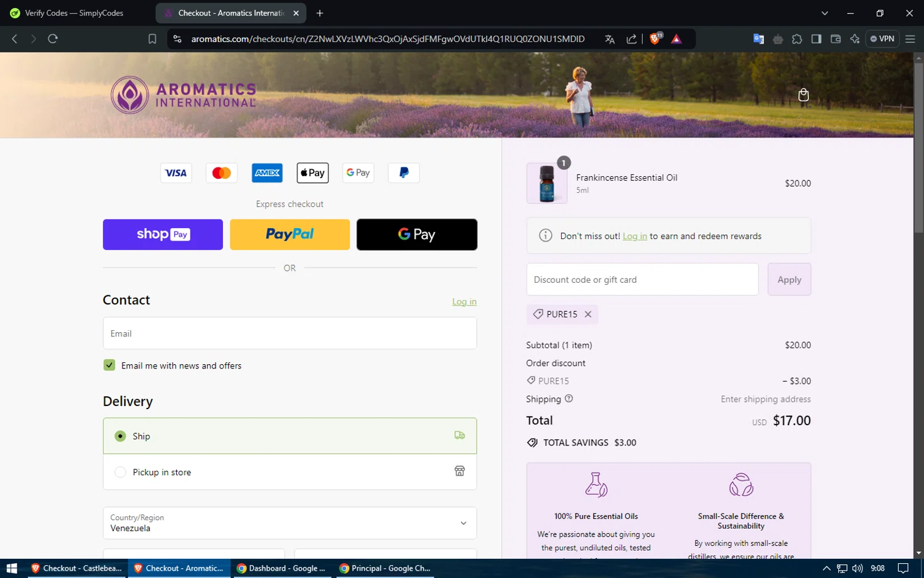Image resolution: width=924 pixels, height=578 pixels.
Task: Click the VPN button
Action: tap(882, 39)
